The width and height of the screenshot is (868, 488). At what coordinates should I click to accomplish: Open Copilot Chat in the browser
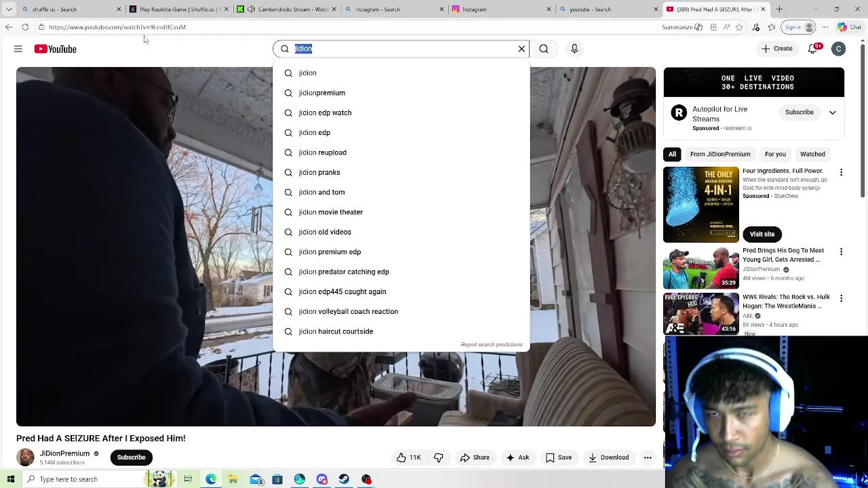click(849, 27)
